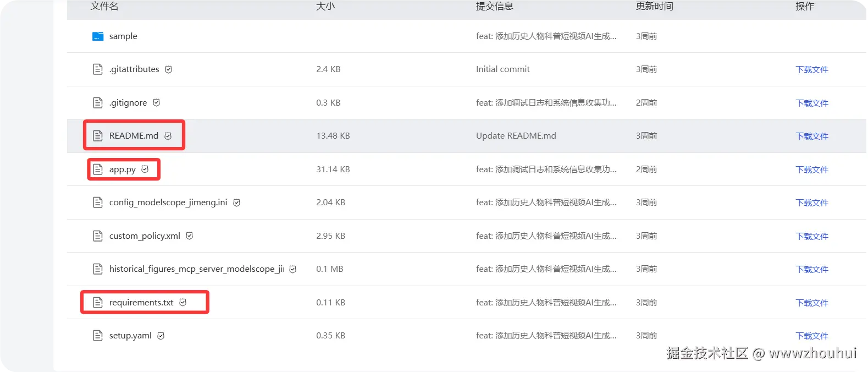Click the sample folder icon
The width and height of the screenshot is (868, 372).
click(x=98, y=36)
